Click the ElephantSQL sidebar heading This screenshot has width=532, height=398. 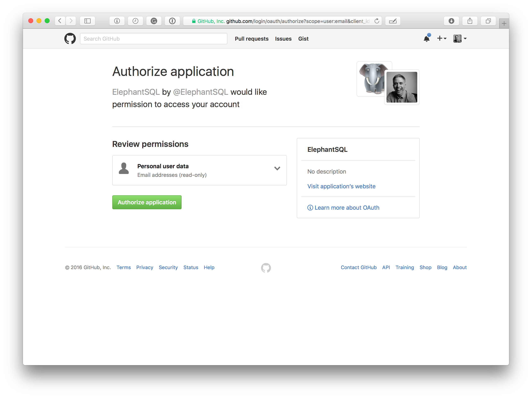pyautogui.click(x=327, y=150)
